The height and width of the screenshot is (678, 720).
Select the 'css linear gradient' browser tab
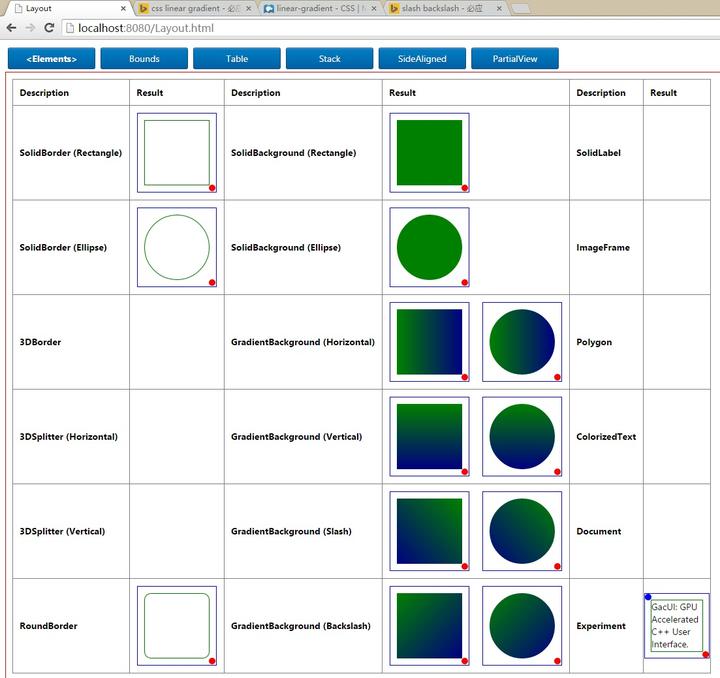(x=196, y=8)
